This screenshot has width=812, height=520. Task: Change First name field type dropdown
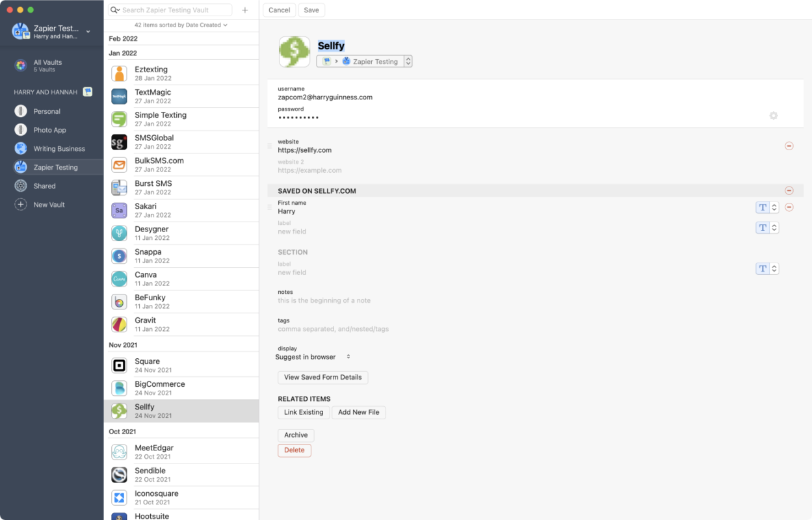[767, 207]
